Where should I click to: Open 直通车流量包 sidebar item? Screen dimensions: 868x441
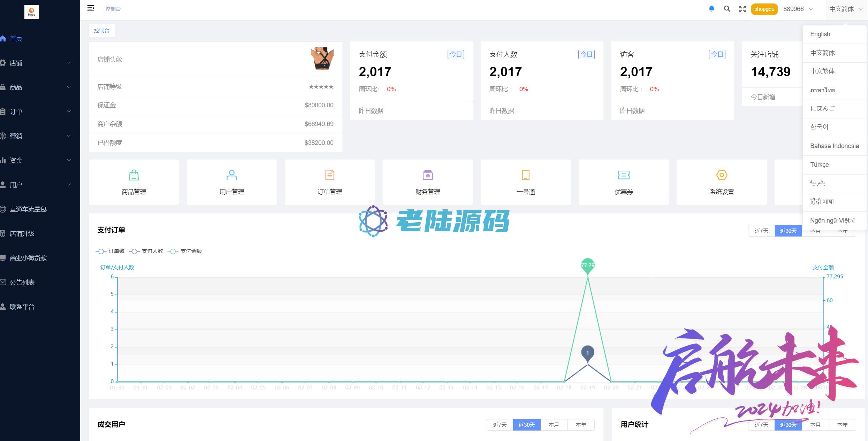pyautogui.click(x=40, y=209)
